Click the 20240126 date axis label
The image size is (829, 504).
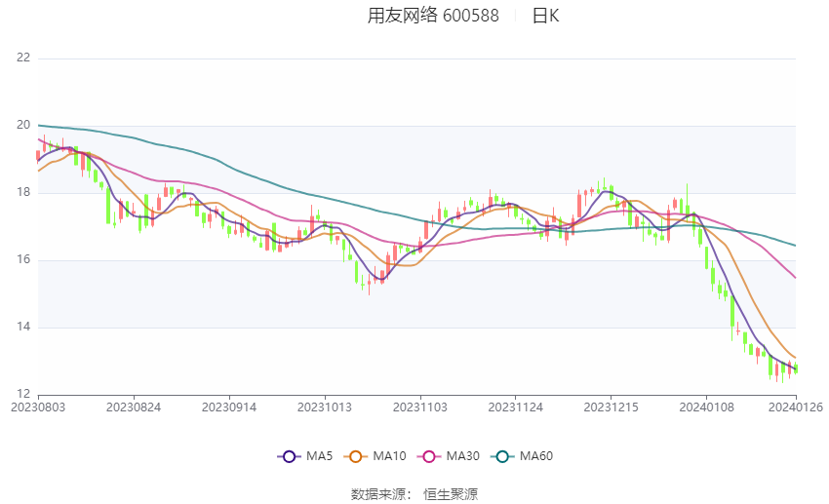click(796, 407)
